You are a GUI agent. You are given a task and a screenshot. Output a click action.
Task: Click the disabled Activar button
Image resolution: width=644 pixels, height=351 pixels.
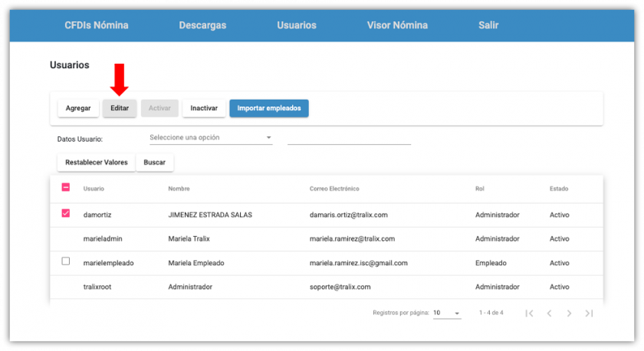point(159,108)
